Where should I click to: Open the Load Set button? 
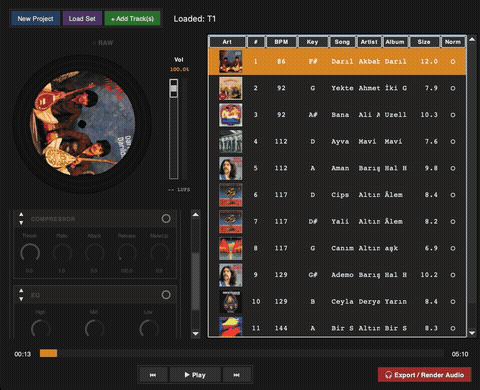[82, 19]
